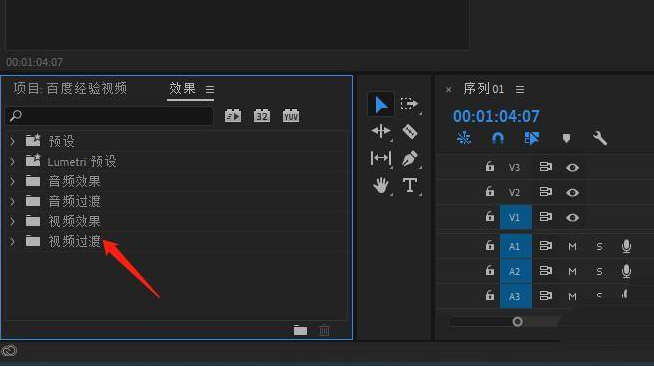Click the effects search field
Screen dimensions: 654x367
[110, 116]
